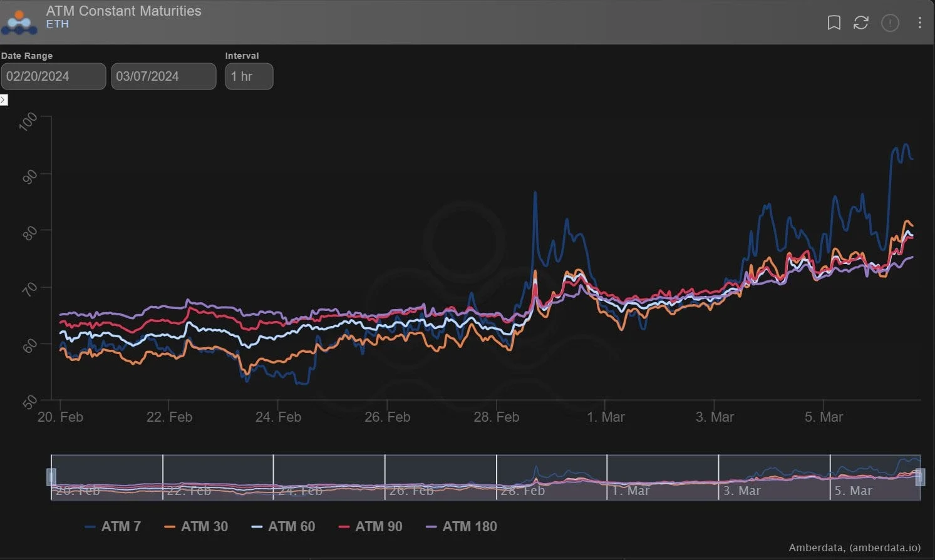Refresh the chart with the reload icon
This screenshot has width=935, height=560.
click(x=861, y=23)
